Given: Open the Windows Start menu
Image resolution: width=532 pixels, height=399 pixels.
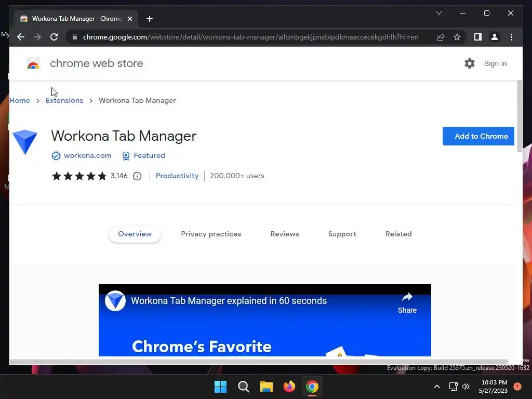Looking at the screenshot, I should (220, 387).
